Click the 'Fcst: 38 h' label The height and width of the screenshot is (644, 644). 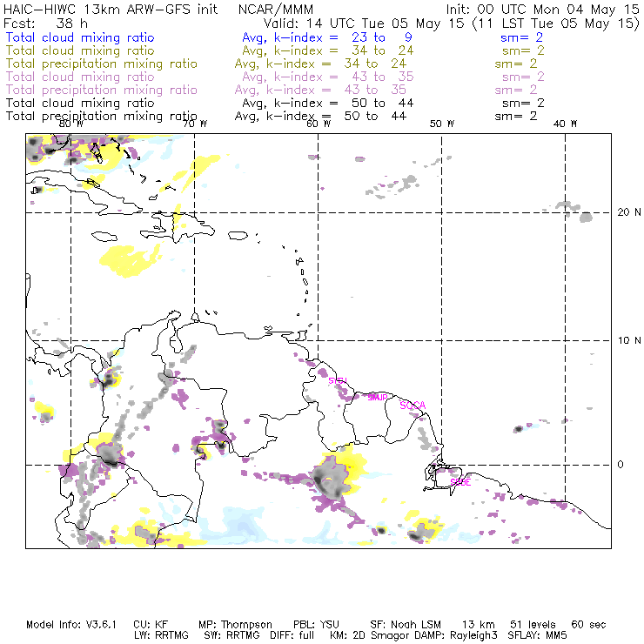click(45, 23)
